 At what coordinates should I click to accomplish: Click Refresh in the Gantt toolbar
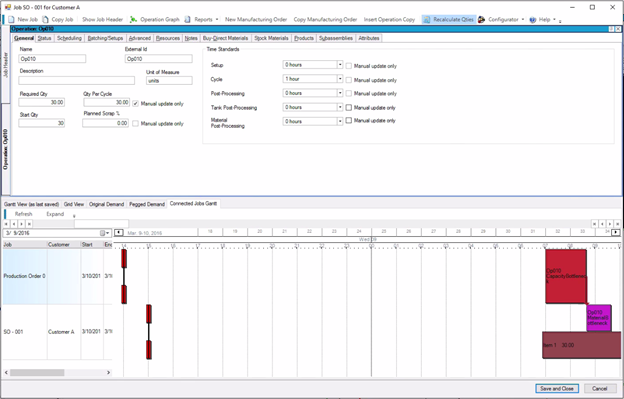coord(23,214)
